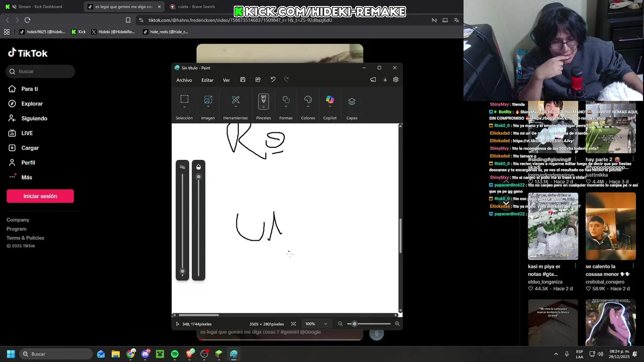Open TikTok Más options

pyautogui.click(x=27, y=177)
